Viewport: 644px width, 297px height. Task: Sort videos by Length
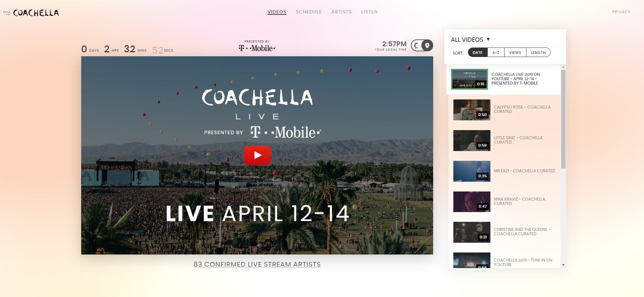538,53
